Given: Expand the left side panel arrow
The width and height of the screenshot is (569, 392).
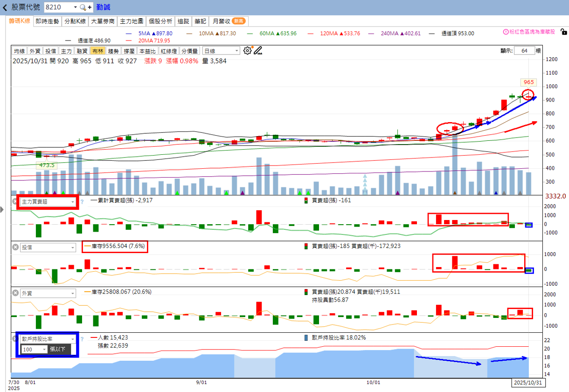Looking at the screenshot, I should pos(2,210).
